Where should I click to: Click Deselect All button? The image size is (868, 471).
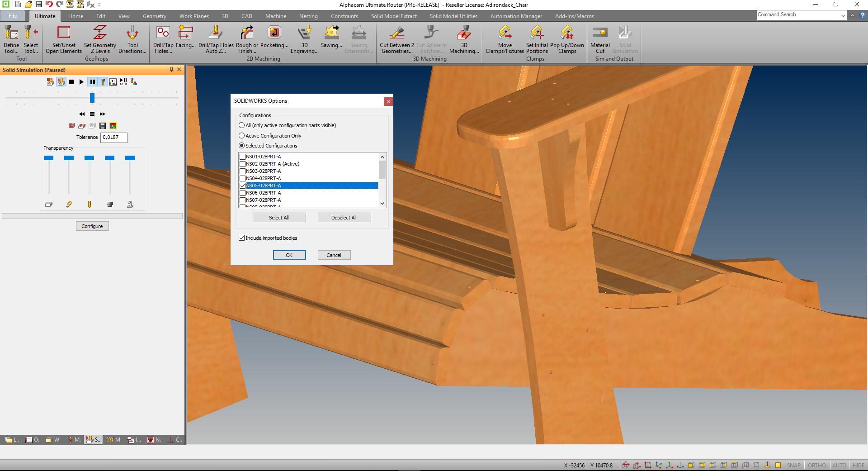coord(344,218)
